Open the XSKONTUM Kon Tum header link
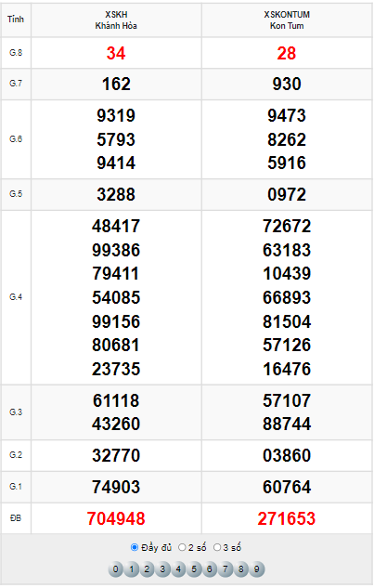 [287, 20]
